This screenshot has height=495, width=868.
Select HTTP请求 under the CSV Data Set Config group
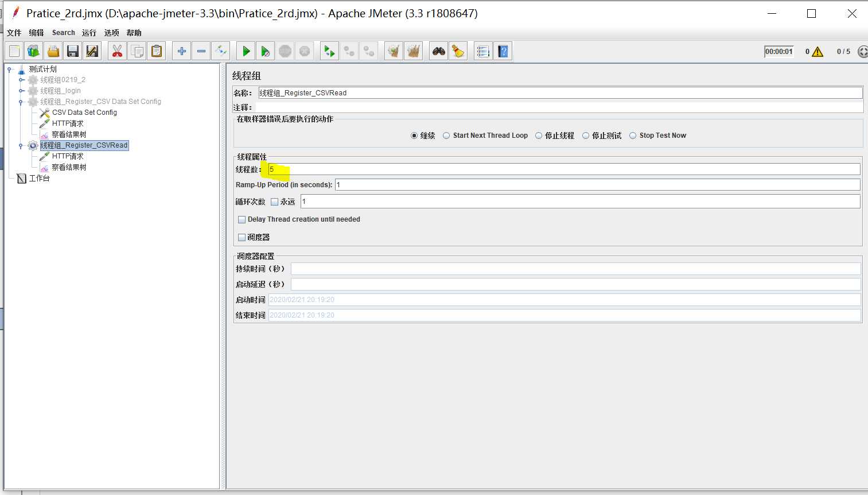pos(68,123)
